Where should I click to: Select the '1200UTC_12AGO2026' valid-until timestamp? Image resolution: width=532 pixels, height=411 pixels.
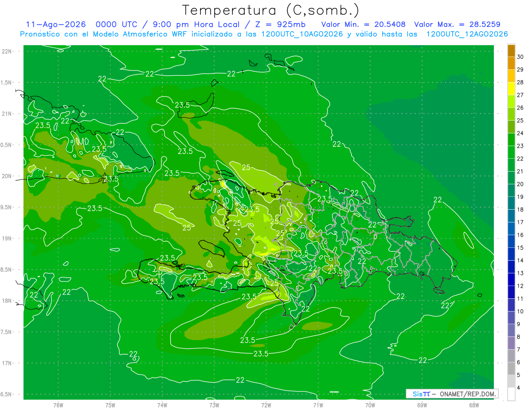[467, 34]
